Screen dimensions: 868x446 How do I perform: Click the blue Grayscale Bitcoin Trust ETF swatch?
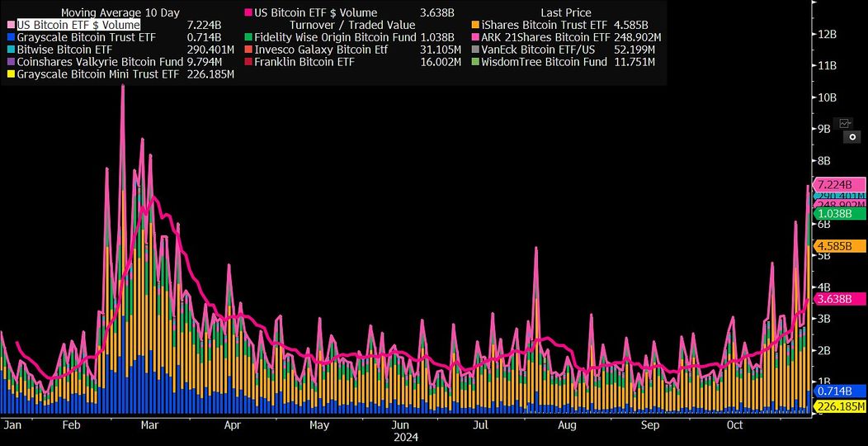[11, 38]
